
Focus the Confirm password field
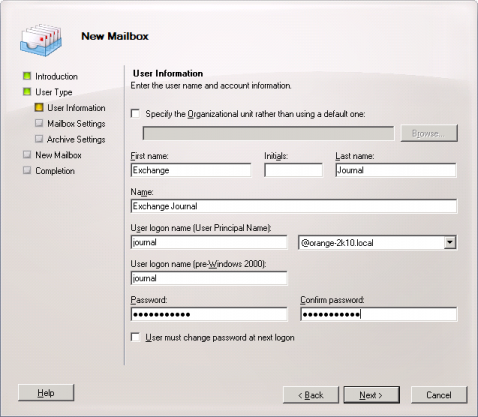click(379, 314)
